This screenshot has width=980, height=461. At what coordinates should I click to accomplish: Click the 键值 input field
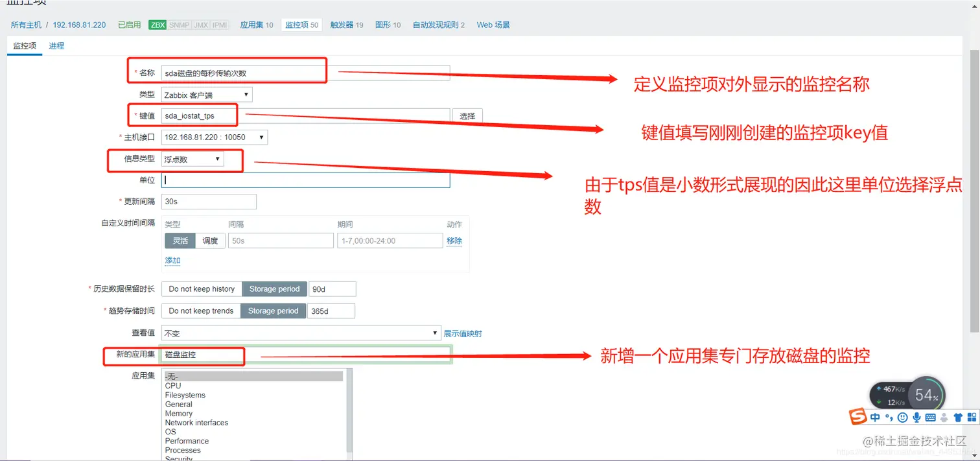305,116
